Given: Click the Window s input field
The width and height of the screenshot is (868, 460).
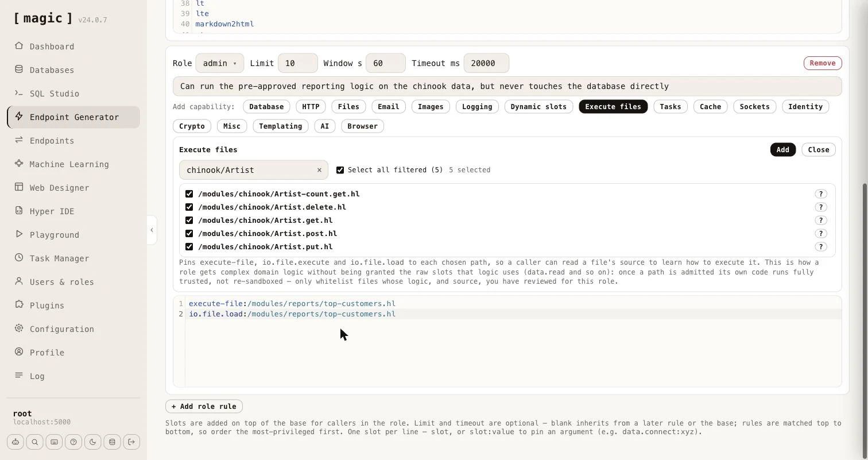Looking at the screenshot, I should [386, 63].
